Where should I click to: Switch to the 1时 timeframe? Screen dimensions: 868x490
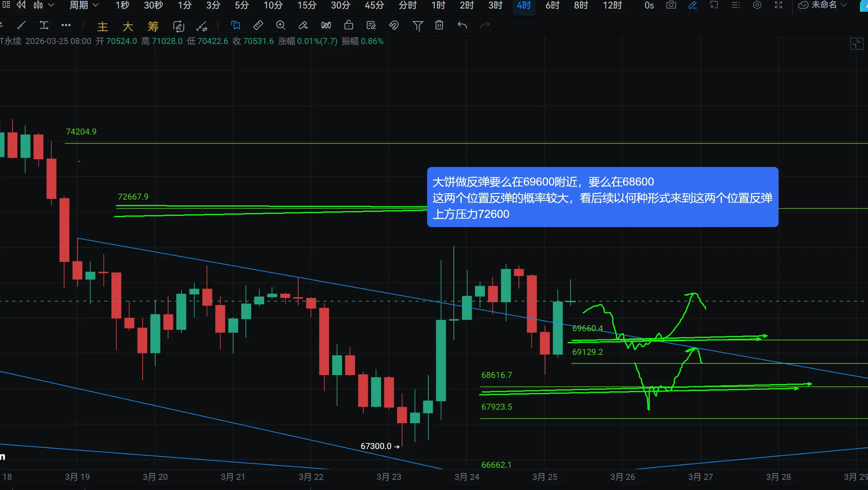click(x=438, y=5)
